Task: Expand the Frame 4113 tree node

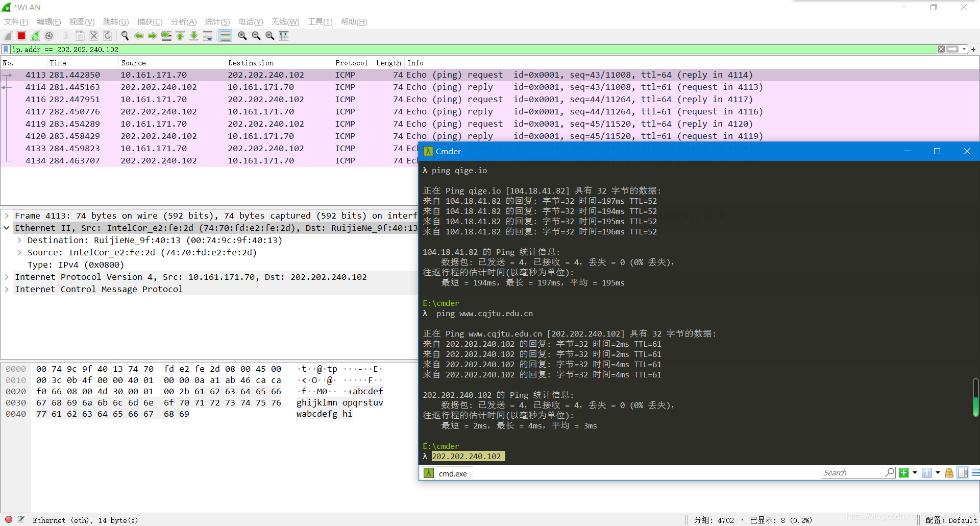Action: (x=7, y=216)
